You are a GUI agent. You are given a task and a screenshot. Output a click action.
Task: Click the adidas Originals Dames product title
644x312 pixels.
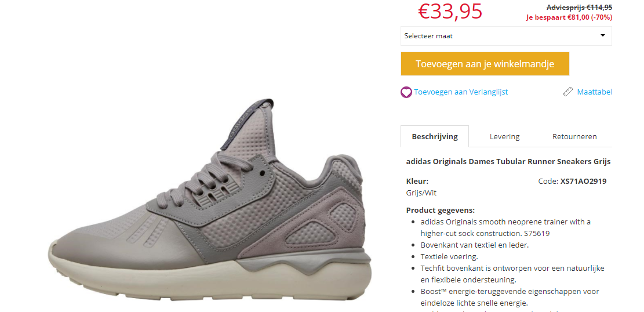[x=508, y=162]
